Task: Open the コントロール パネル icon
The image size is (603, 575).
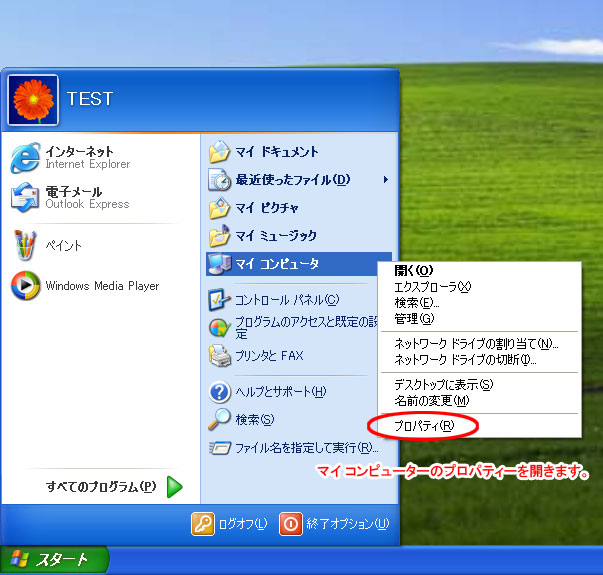Action: tap(220, 300)
